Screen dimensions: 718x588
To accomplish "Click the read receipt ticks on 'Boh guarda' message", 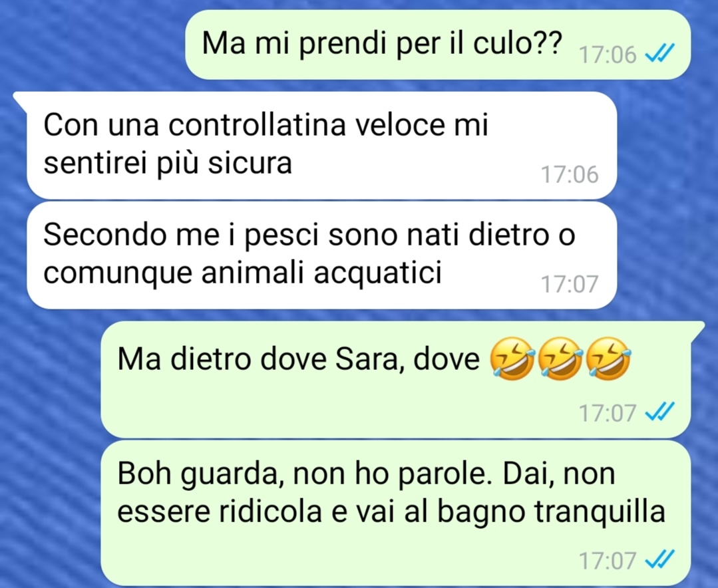I will (x=659, y=559).
